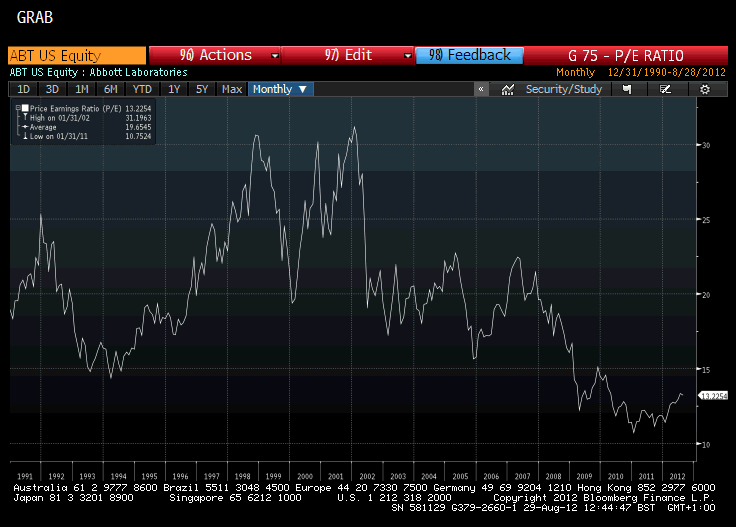This screenshot has height=527, width=736.
Task: Click the Low marker icon in legend
Action: pyautogui.click(x=25, y=136)
